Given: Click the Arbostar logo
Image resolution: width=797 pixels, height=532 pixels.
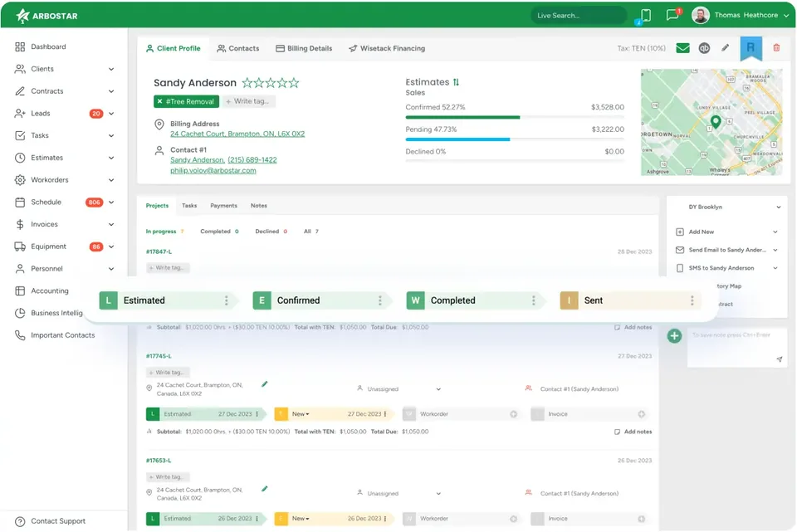Looking at the screenshot, I should (x=46, y=16).
